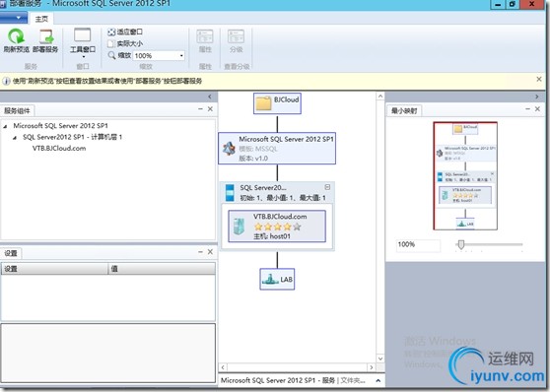Select Microsoft SQL Server 2012 SP1 tree label
This screenshot has height=392, width=550.
(x=61, y=125)
